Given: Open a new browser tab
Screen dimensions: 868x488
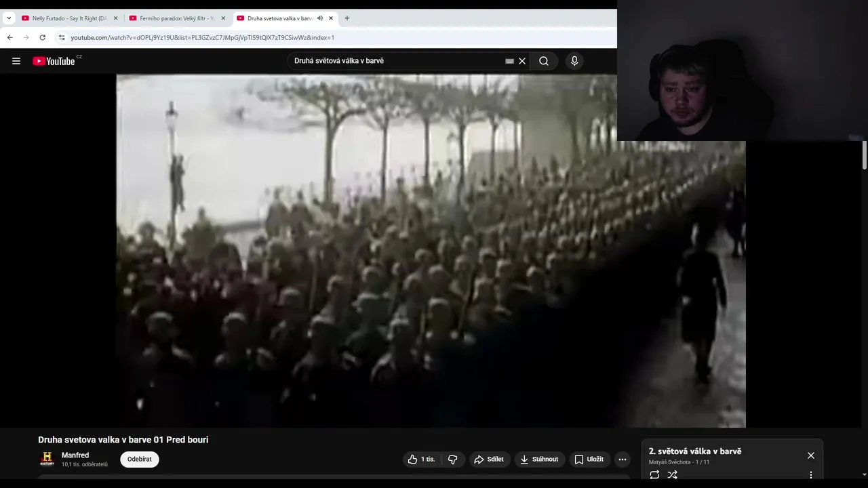Looking at the screenshot, I should (347, 18).
